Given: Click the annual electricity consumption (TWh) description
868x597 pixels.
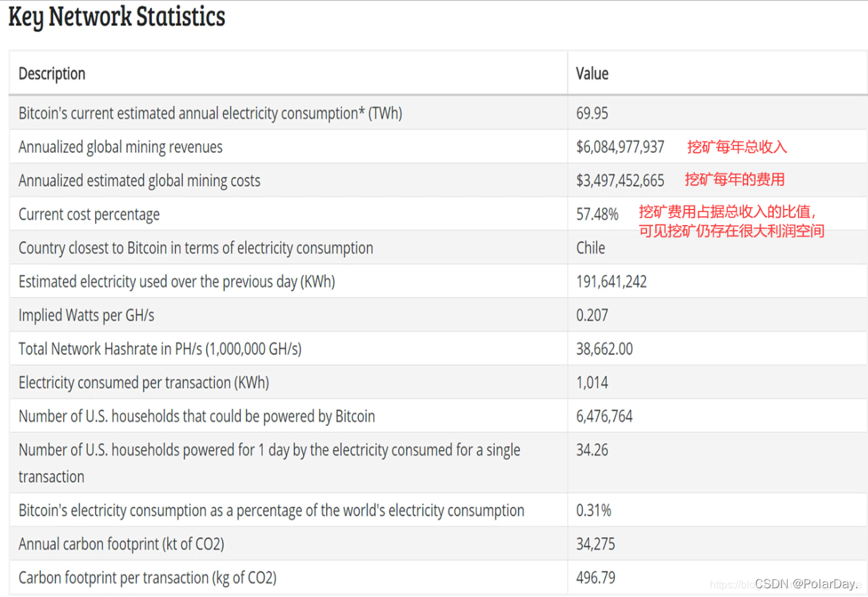Looking at the screenshot, I should (x=210, y=113).
